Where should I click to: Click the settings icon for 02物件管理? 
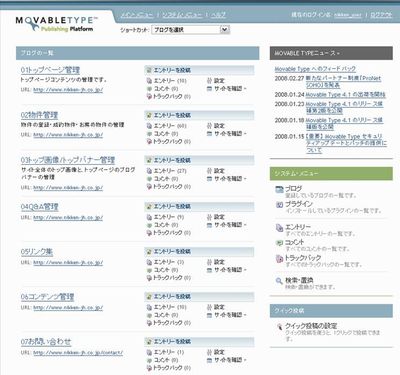click(x=209, y=126)
